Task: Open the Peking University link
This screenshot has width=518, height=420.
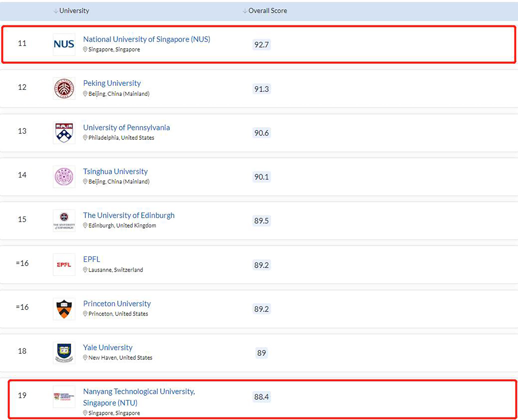Action: coord(112,83)
